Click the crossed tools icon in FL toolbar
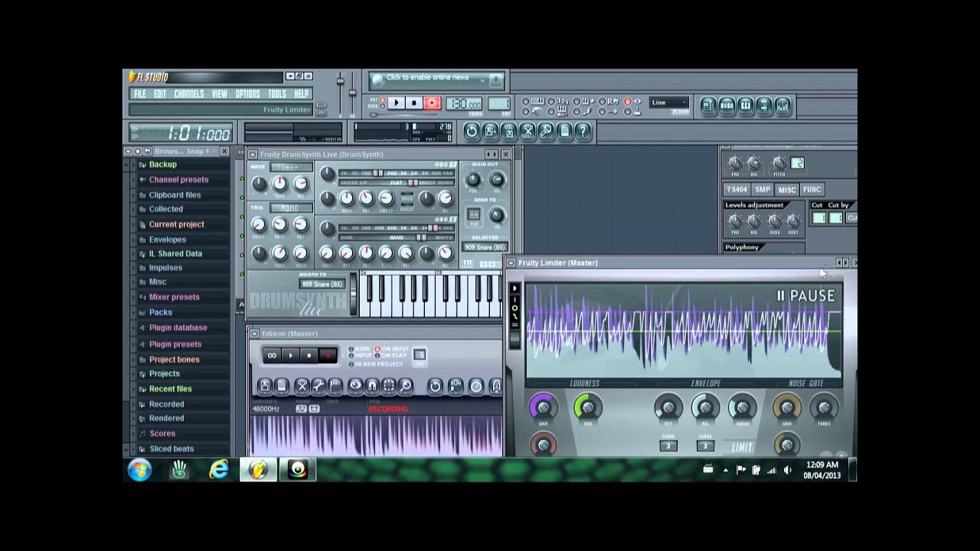 pyautogui.click(x=527, y=131)
